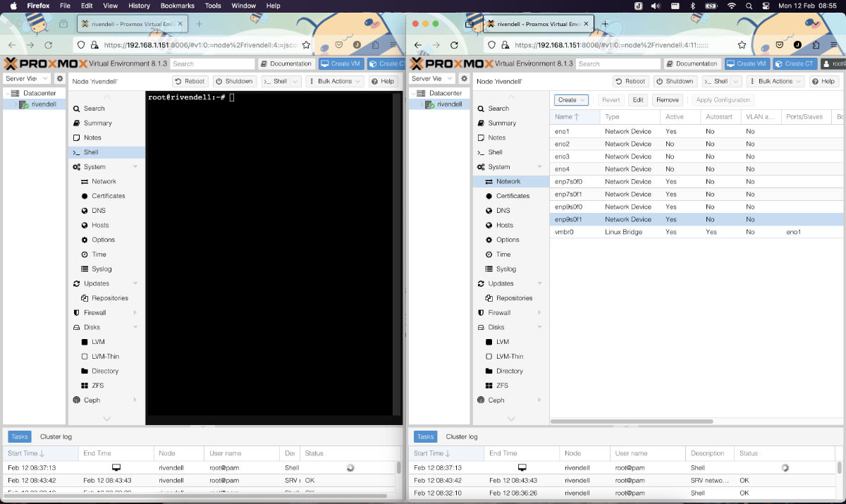Open the Shell sidebar item
The image size is (846, 504).
pyautogui.click(x=92, y=152)
